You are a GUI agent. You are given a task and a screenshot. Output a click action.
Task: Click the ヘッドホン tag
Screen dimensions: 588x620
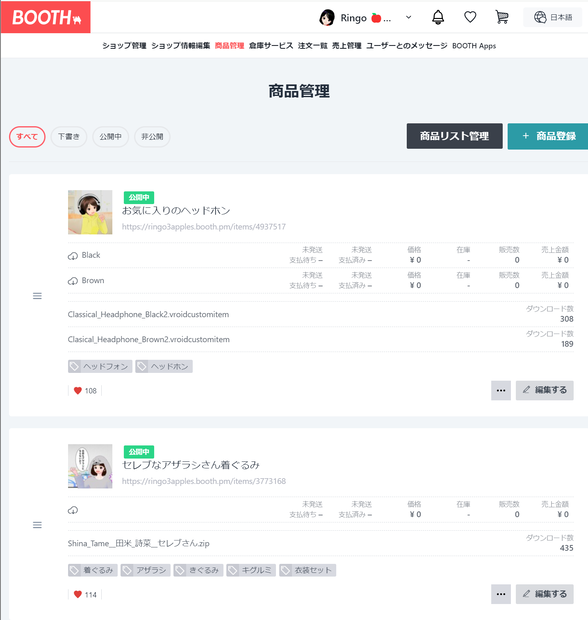click(x=164, y=367)
